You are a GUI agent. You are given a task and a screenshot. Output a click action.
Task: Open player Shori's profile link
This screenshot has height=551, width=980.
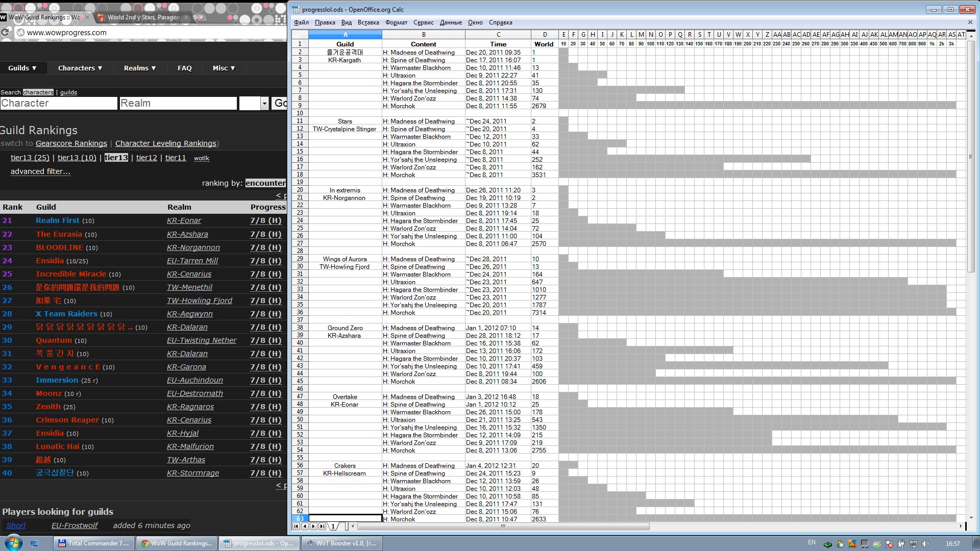tap(16, 525)
